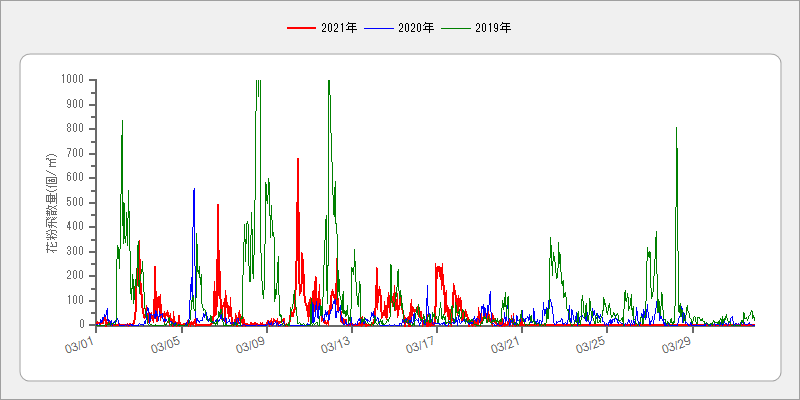Click the tall blue 2020 peak near 03/05
The height and width of the screenshot is (400, 800).
(194, 190)
